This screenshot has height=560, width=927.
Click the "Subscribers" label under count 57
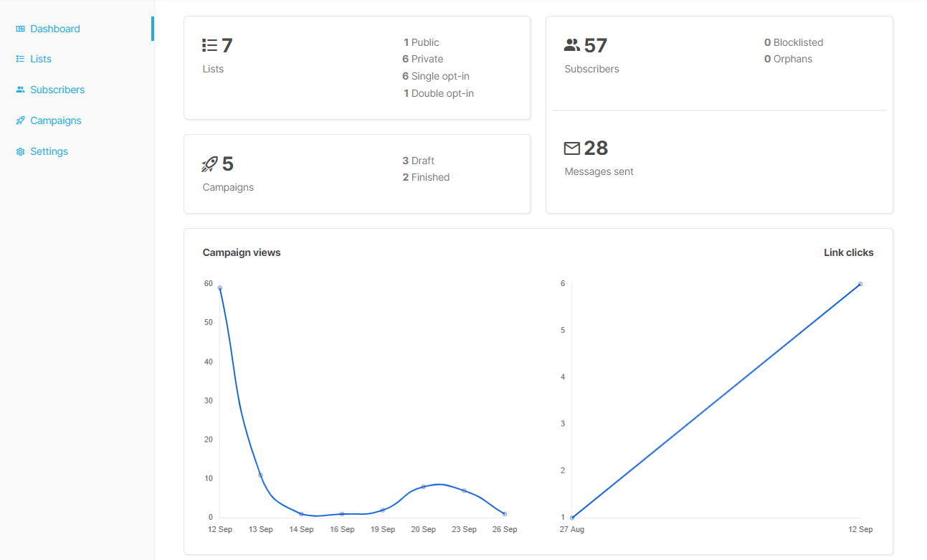click(x=591, y=69)
